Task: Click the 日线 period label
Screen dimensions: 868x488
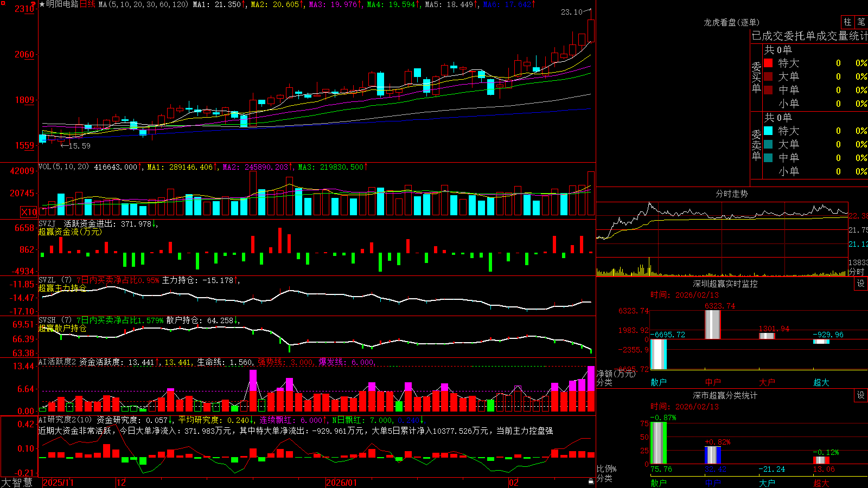Action: pyautogui.click(x=87, y=4)
